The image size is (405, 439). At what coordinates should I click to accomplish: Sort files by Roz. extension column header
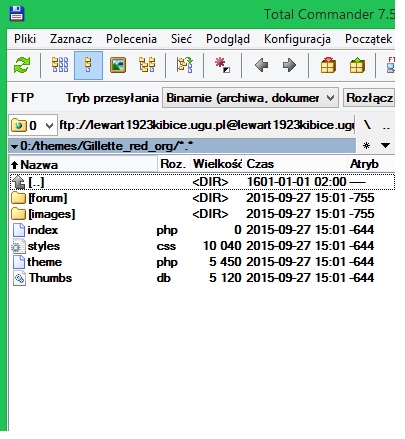(x=173, y=164)
